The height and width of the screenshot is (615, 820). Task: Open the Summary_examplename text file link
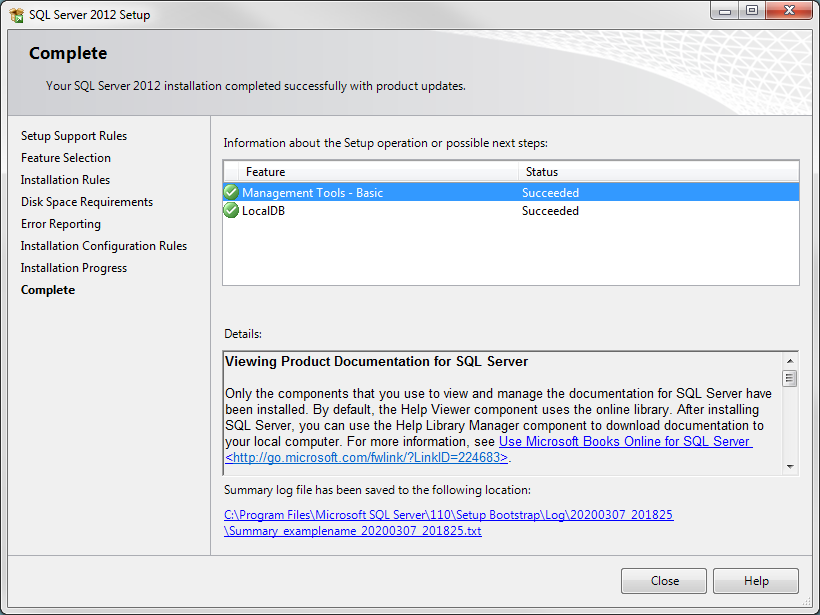352,531
